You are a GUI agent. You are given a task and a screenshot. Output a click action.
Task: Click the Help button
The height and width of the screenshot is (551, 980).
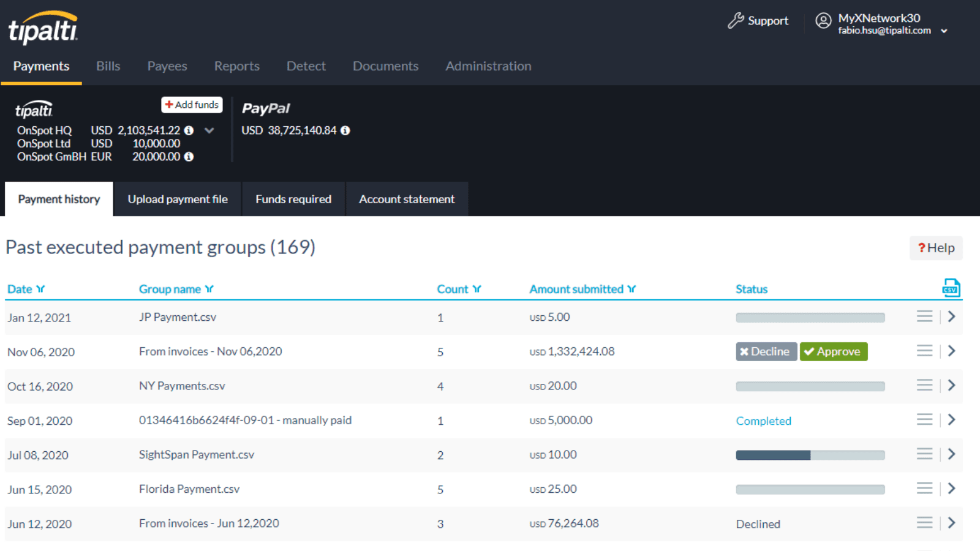point(936,248)
